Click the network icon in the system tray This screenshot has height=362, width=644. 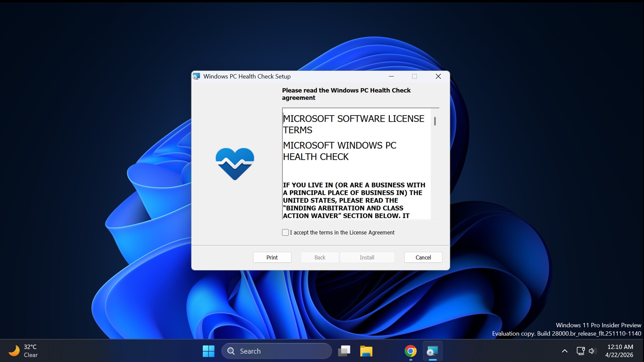point(580,351)
